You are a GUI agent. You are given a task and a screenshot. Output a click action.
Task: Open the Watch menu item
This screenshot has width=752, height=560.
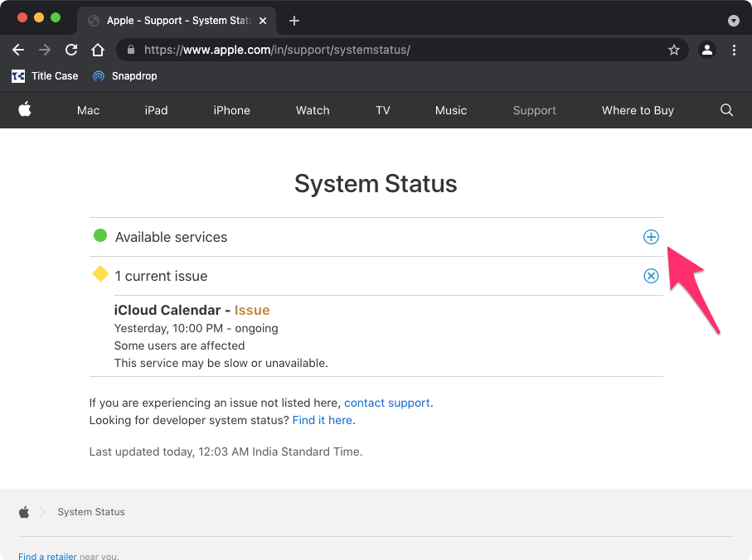tap(313, 111)
